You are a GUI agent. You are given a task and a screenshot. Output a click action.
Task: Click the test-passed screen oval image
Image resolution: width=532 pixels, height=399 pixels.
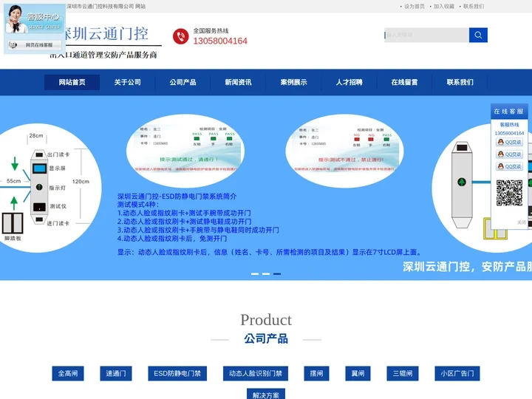[185, 150]
